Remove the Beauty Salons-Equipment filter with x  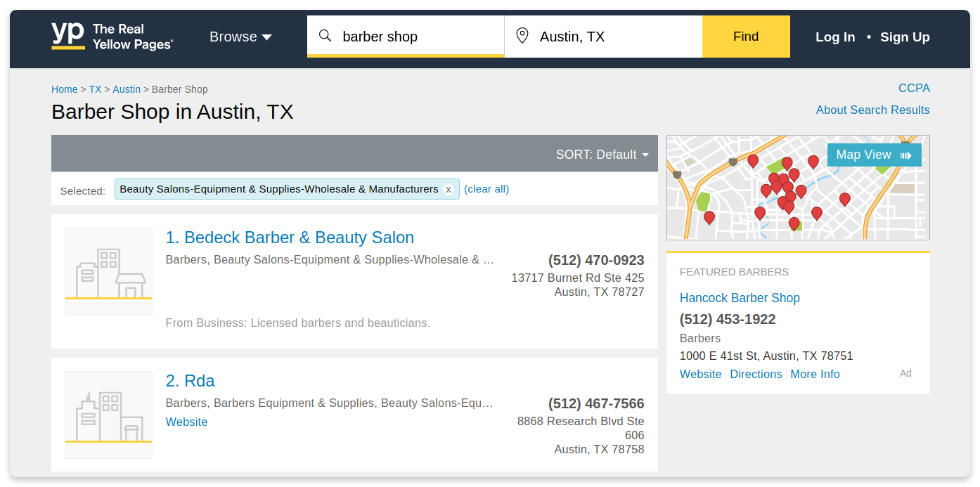pos(449,189)
